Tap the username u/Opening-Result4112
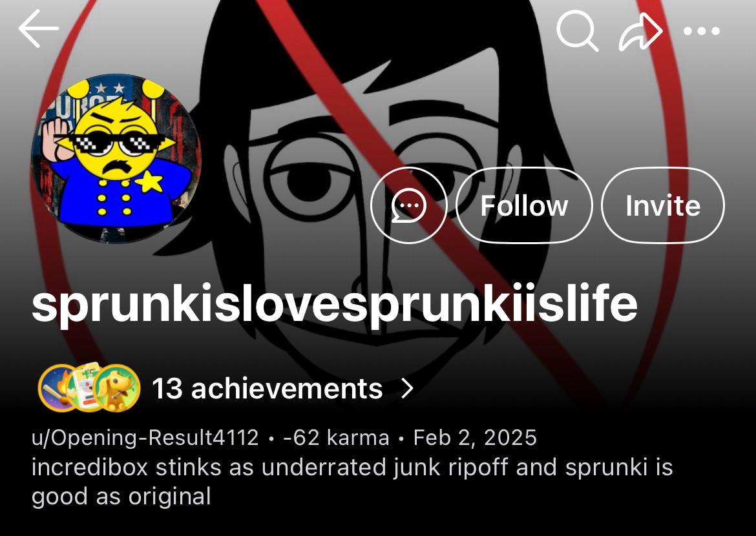This screenshot has width=756, height=536. pyautogui.click(x=145, y=438)
